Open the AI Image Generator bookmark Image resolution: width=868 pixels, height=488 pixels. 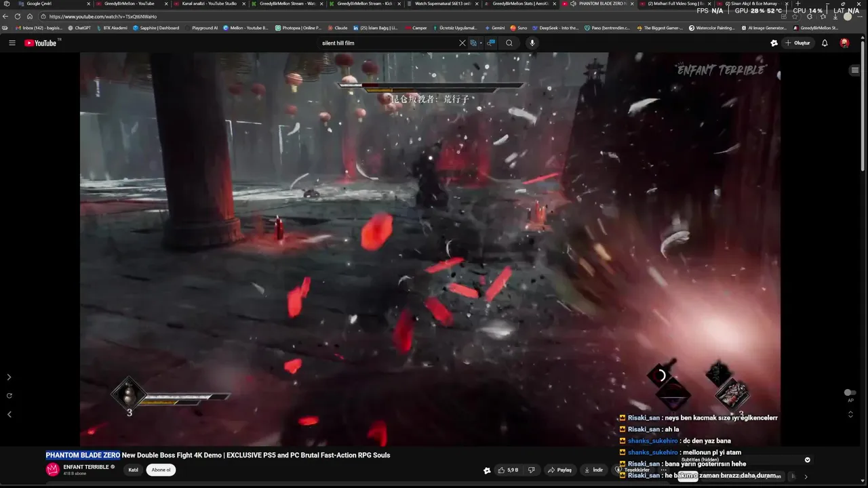point(764,28)
